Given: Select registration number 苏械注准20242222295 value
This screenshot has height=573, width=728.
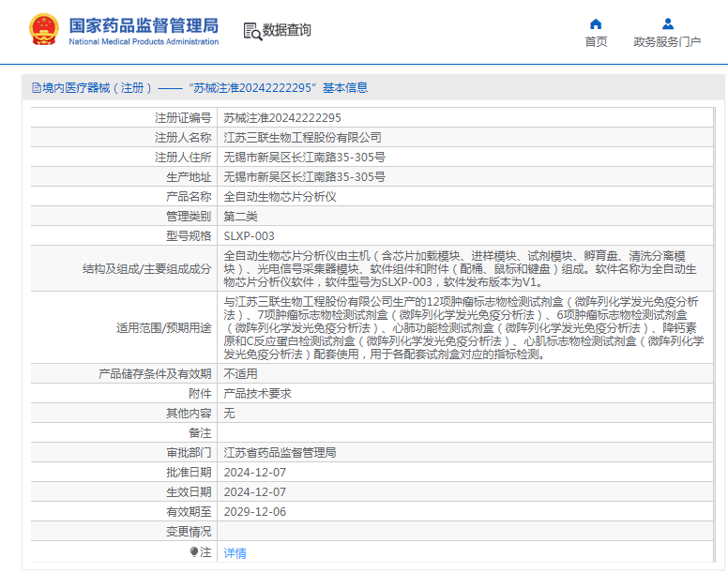Looking at the screenshot, I should click(x=282, y=118).
